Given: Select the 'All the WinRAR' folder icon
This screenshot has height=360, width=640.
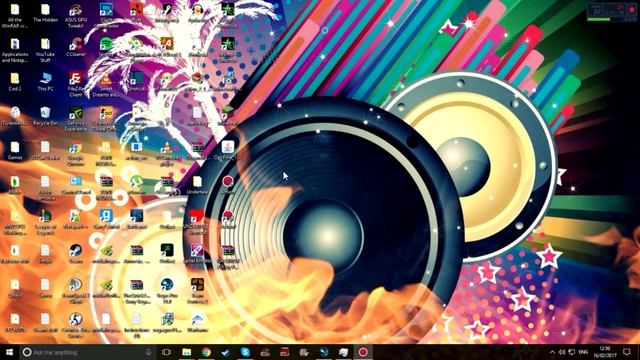Looking at the screenshot, I should pos(15,16).
